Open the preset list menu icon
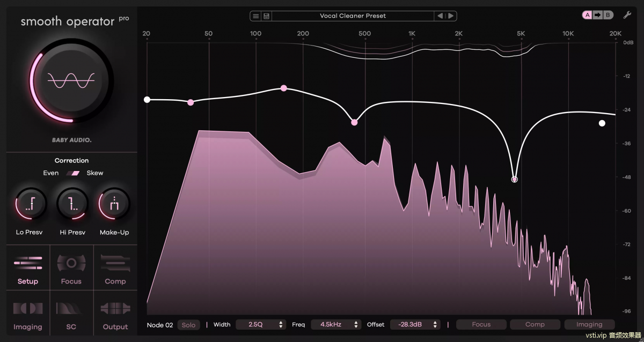 [255, 16]
